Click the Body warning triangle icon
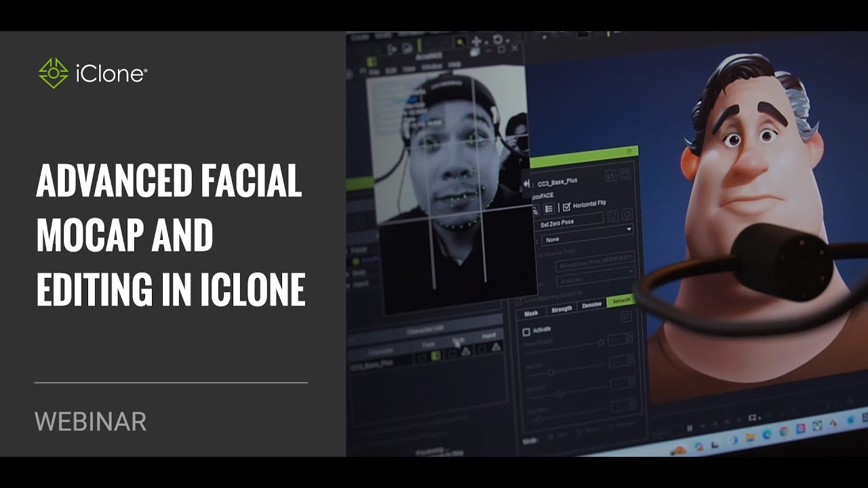 pyautogui.click(x=466, y=351)
